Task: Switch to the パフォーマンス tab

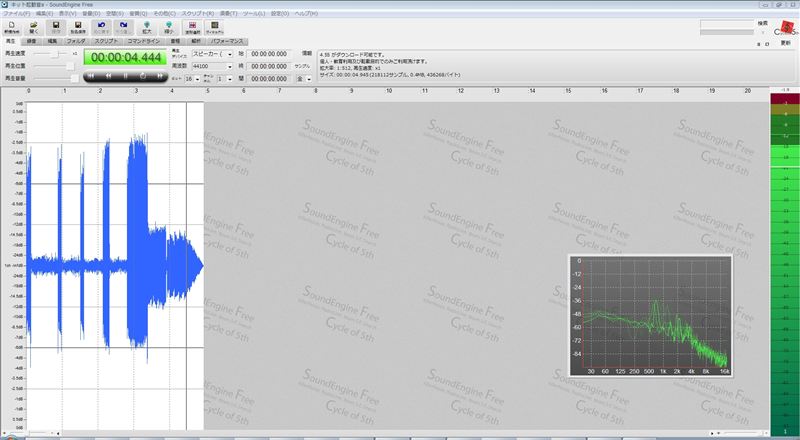Action: pos(228,41)
